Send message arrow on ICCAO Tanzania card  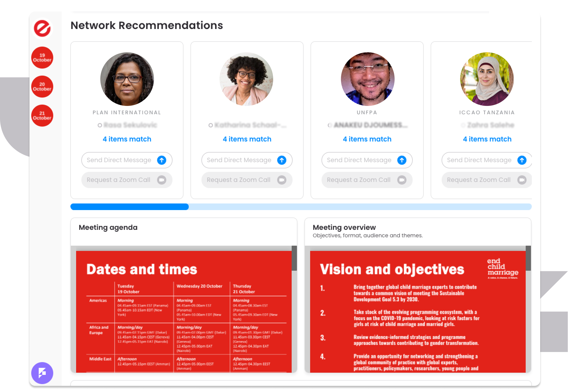[x=522, y=160]
